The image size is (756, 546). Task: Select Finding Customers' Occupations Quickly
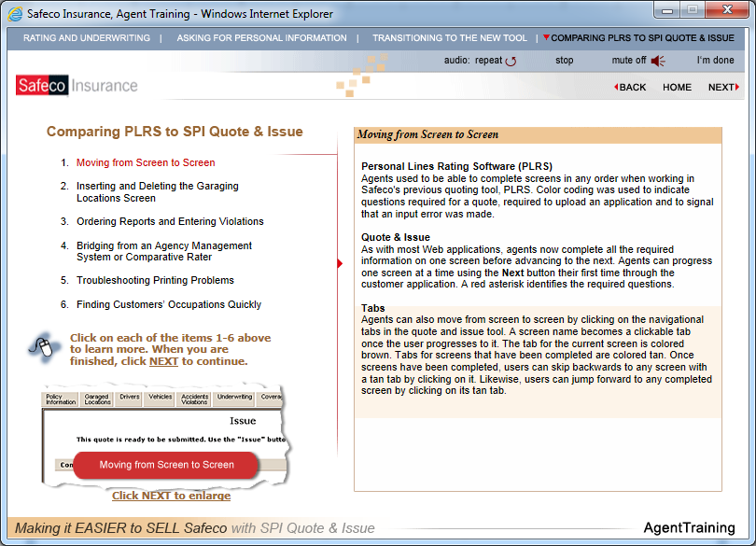[x=169, y=304]
